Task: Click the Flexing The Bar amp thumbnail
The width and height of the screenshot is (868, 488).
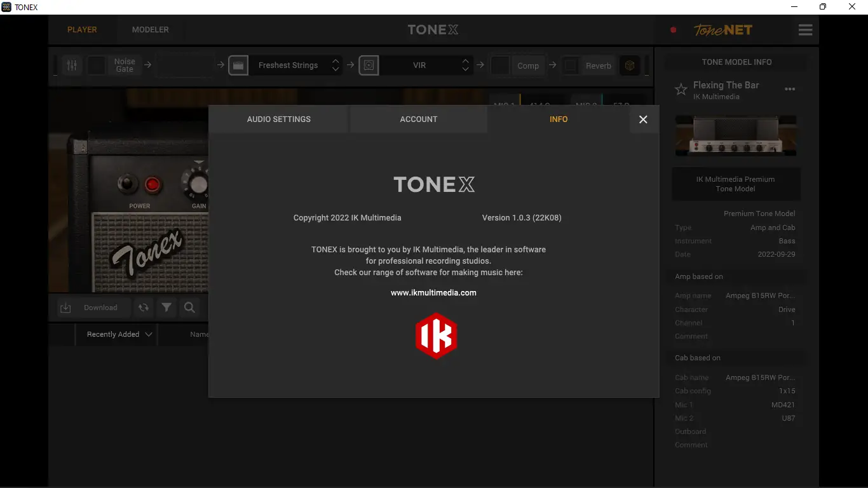Action: tap(736, 135)
